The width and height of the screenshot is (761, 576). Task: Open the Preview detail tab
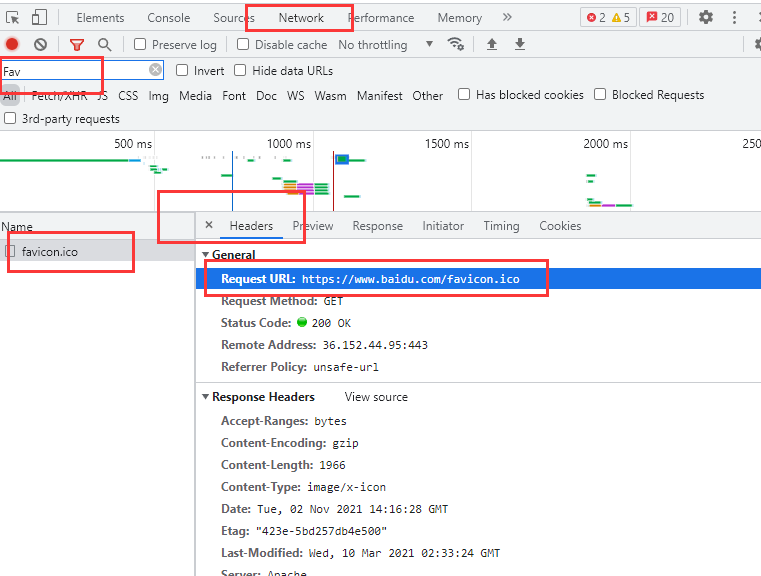coord(313,226)
